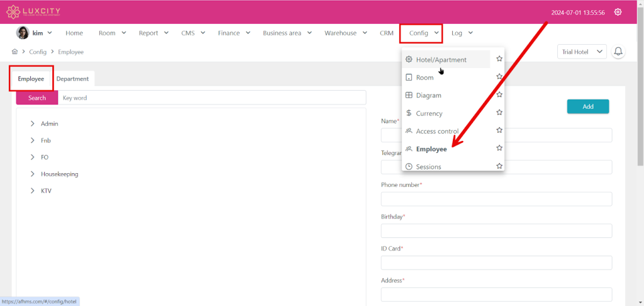
Task: Expand the Housekeeping tree node
Action: click(32, 174)
